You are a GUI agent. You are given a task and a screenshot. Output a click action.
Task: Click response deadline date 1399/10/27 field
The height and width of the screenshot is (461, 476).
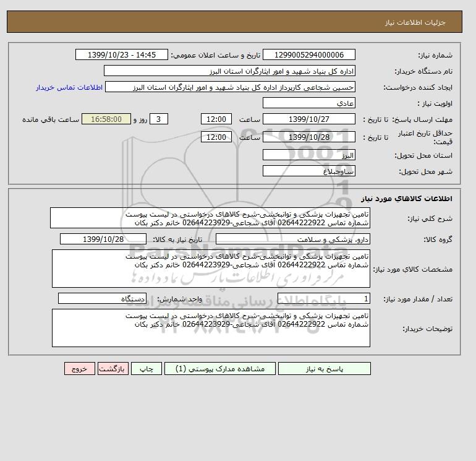coord(308,119)
